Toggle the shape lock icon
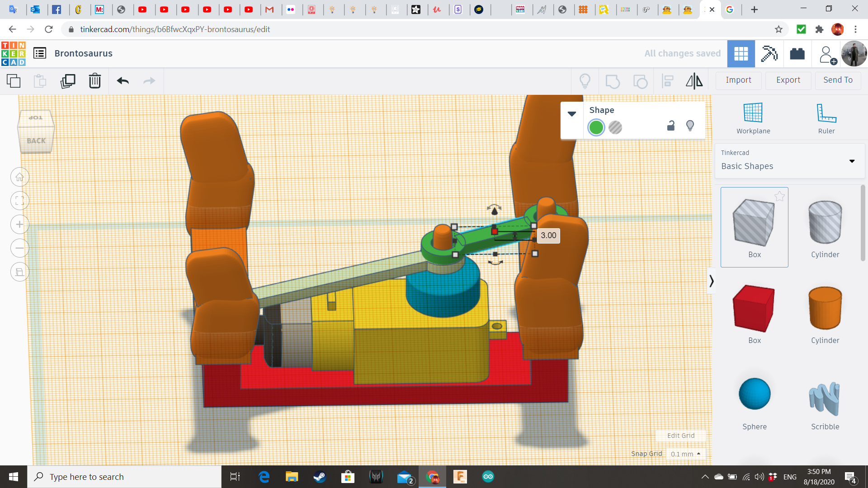The width and height of the screenshot is (868, 488). click(x=671, y=126)
